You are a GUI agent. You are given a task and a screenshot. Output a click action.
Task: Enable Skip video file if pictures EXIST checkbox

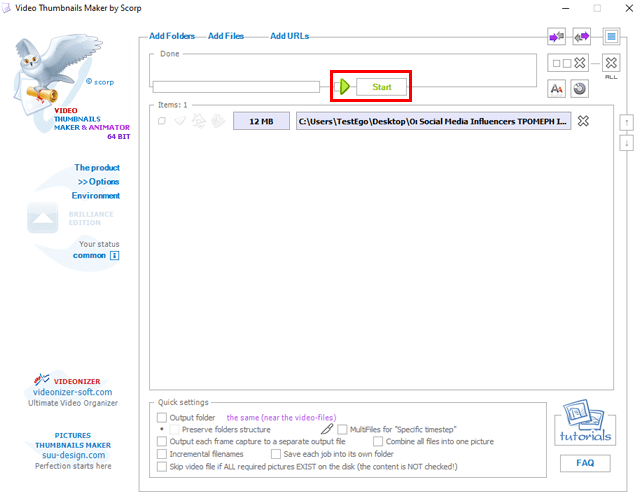click(x=162, y=467)
